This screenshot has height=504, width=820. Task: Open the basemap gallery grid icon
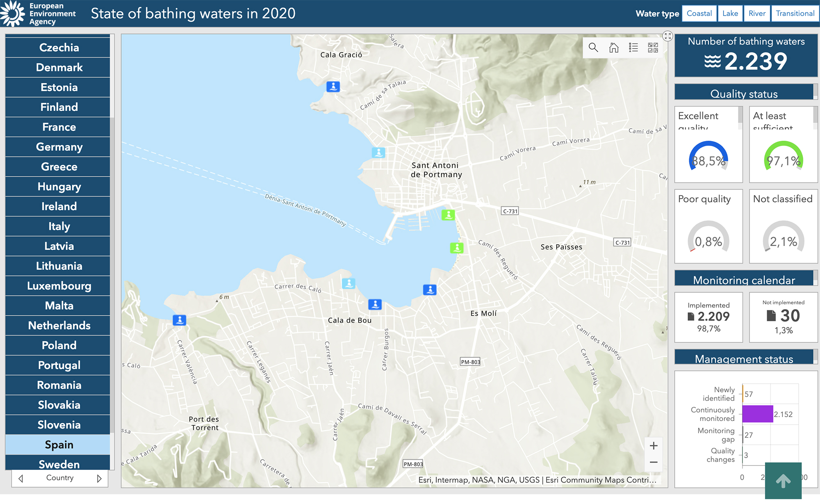point(653,48)
